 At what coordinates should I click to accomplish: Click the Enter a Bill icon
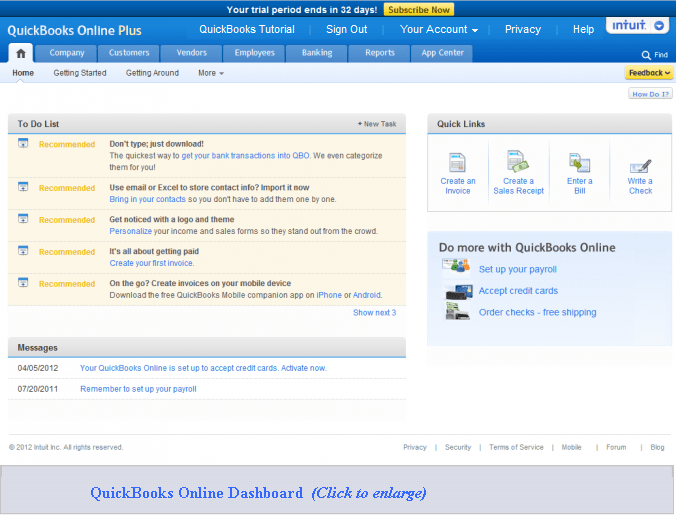579,163
